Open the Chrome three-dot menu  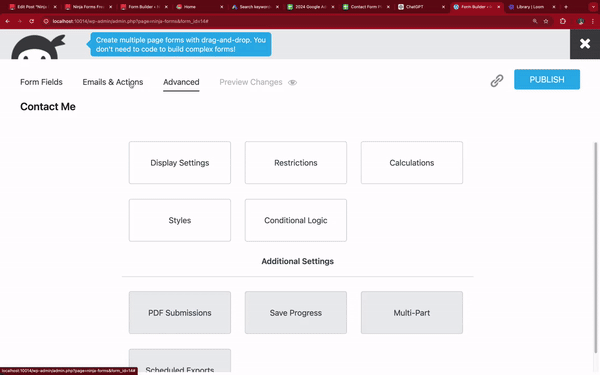click(592, 21)
